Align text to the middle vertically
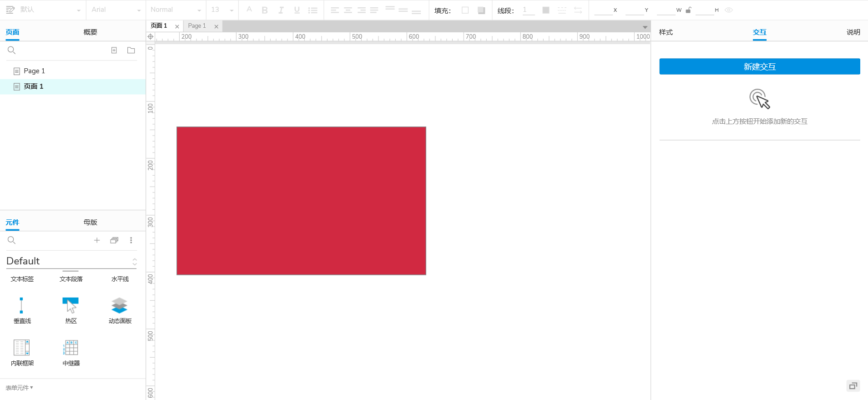 click(403, 10)
